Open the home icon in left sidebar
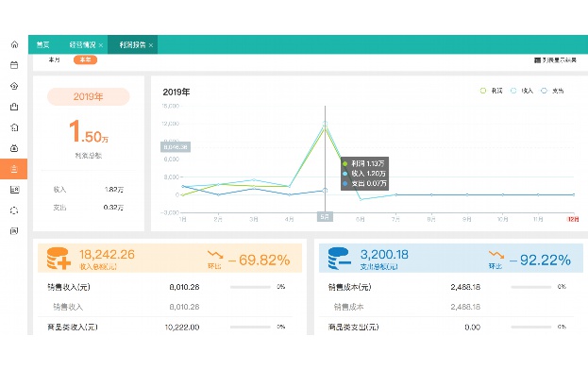The height and width of the screenshot is (370, 588). pos(14,44)
